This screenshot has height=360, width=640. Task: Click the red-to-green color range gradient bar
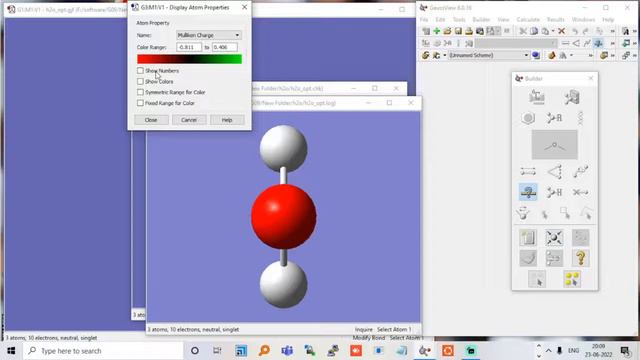pyautogui.click(x=189, y=59)
